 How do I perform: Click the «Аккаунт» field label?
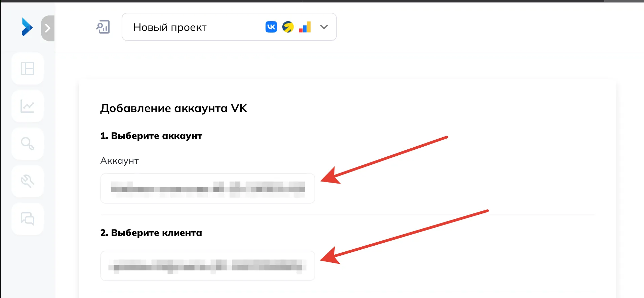[120, 161]
